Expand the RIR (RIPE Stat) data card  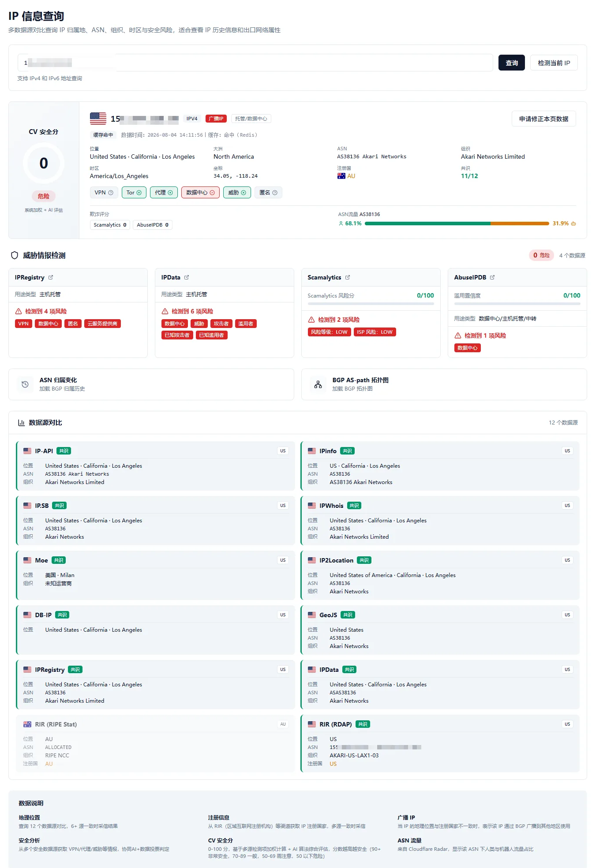tap(155, 745)
